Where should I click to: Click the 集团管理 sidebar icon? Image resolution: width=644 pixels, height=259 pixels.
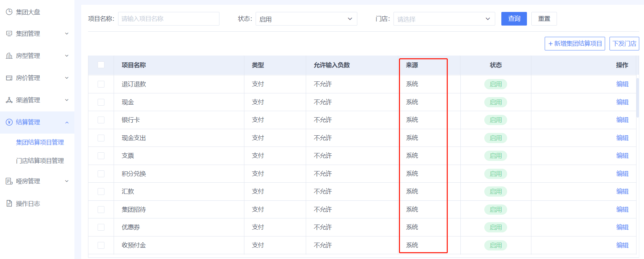(9, 33)
